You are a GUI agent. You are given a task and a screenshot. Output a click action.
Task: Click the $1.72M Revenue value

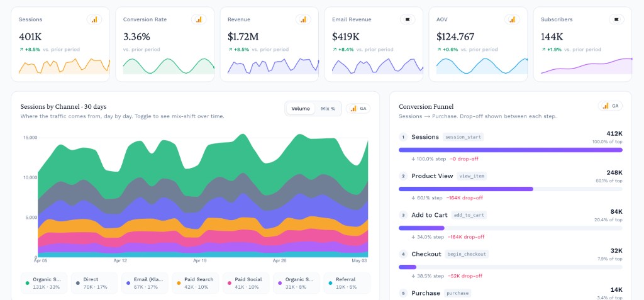pos(243,36)
